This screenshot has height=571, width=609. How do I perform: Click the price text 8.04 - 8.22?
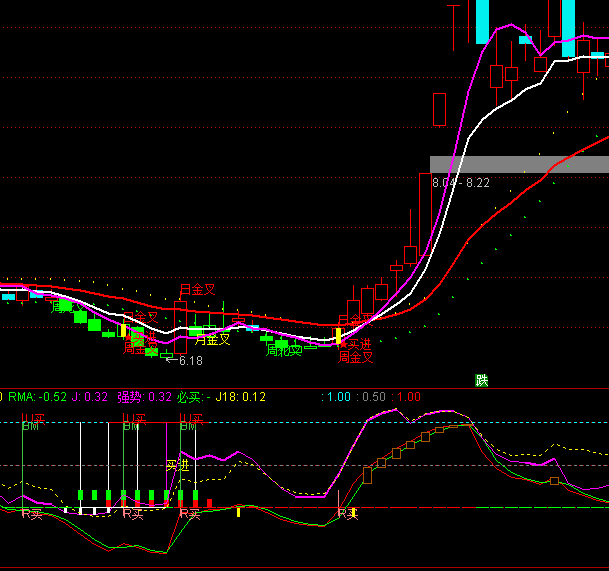pos(461,183)
